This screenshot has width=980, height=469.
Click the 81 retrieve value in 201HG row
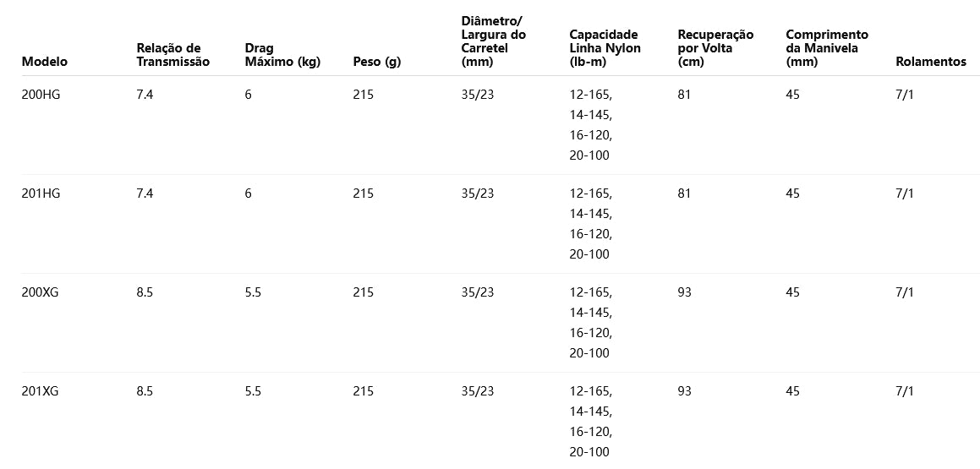click(x=684, y=194)
